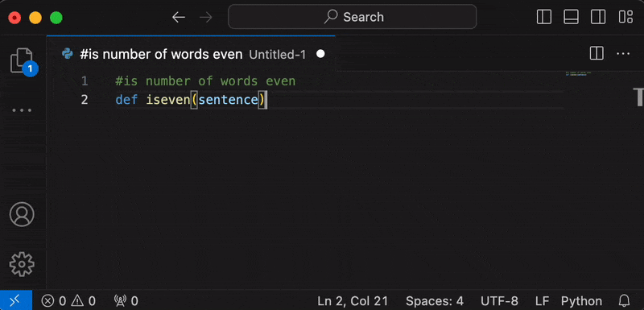Image resolution: width=644 pixels, height=310 pixels.
Task: Select the Untitled-1 editor tab
Action: [191, 54]
